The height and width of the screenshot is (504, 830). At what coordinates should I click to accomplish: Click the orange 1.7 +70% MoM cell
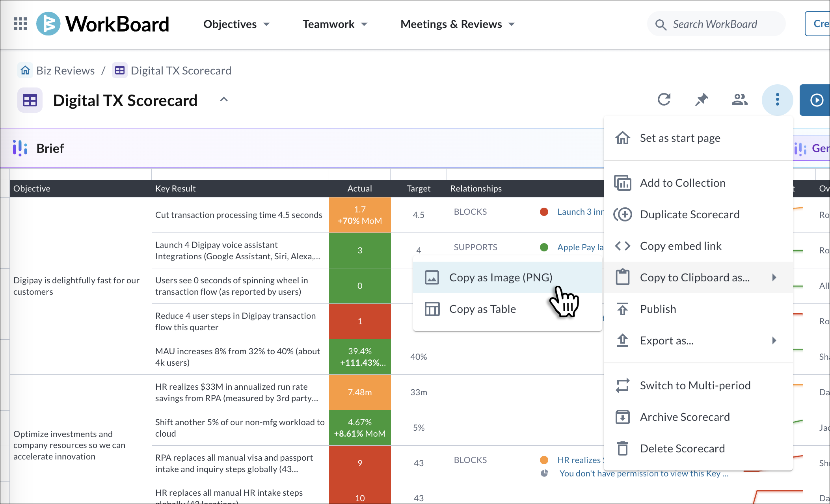tap(360, 215)
